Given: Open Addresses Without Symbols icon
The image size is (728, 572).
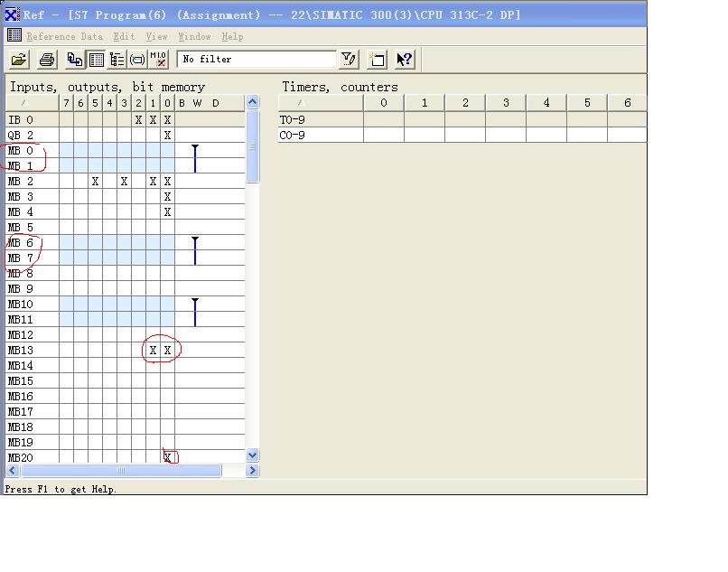Looking at the screenshot, I should pyautogui.click(x=158, y=60).
